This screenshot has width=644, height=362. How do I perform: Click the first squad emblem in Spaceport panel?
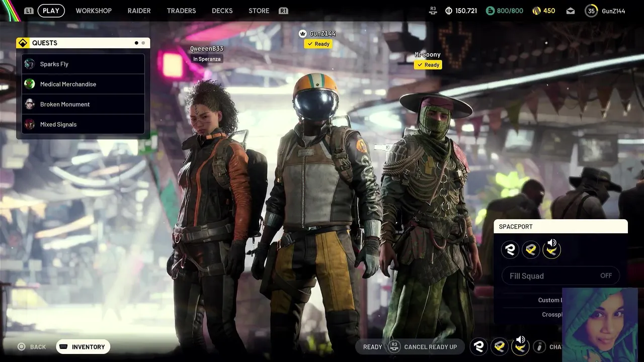pos(510,249)
